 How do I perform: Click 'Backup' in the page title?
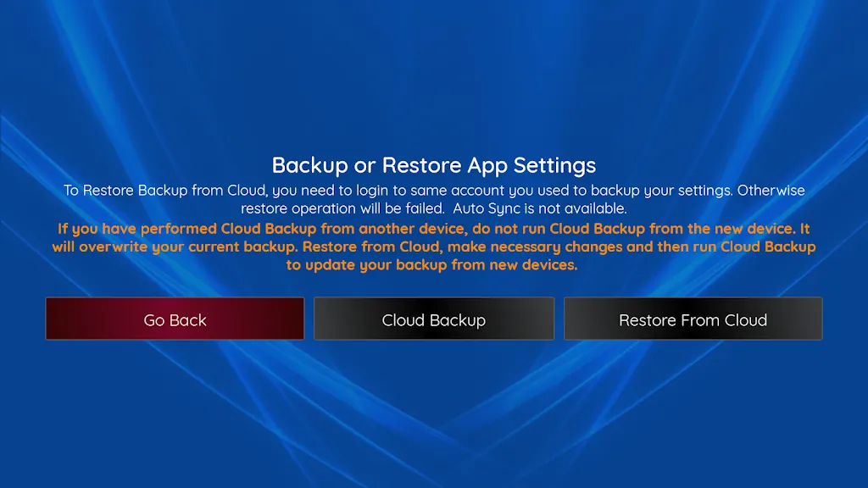[x=310, y=165]
